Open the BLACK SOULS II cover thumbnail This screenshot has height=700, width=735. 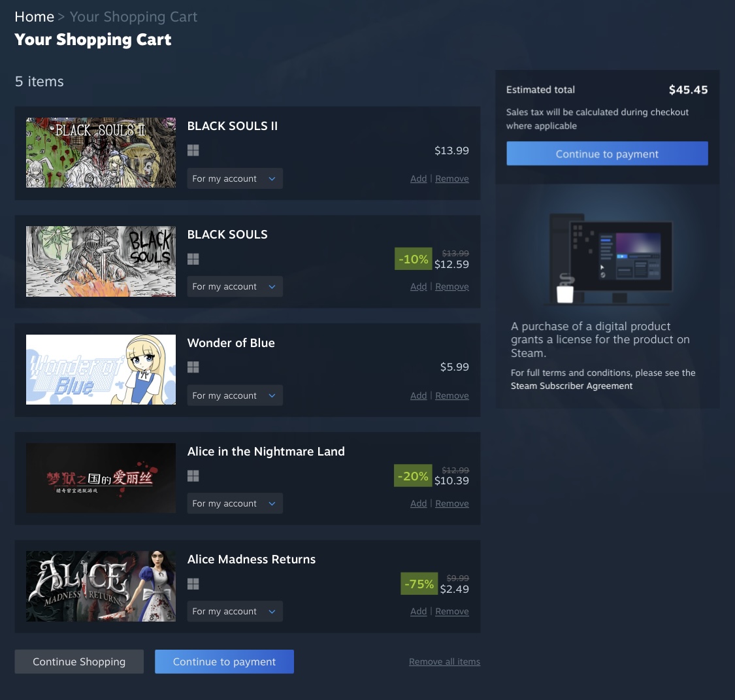pyautogui.click(x=101, y=153)
